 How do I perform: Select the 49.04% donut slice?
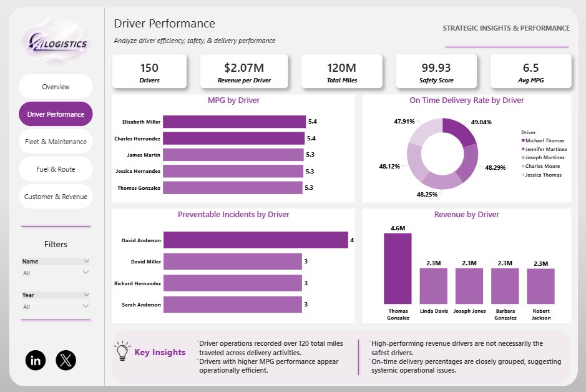[x=459, y=131]
